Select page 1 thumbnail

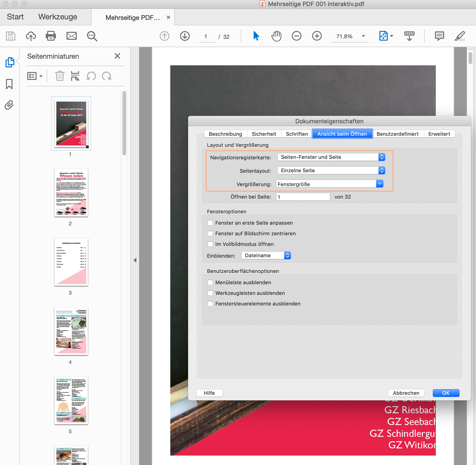(x=71, y=123)
